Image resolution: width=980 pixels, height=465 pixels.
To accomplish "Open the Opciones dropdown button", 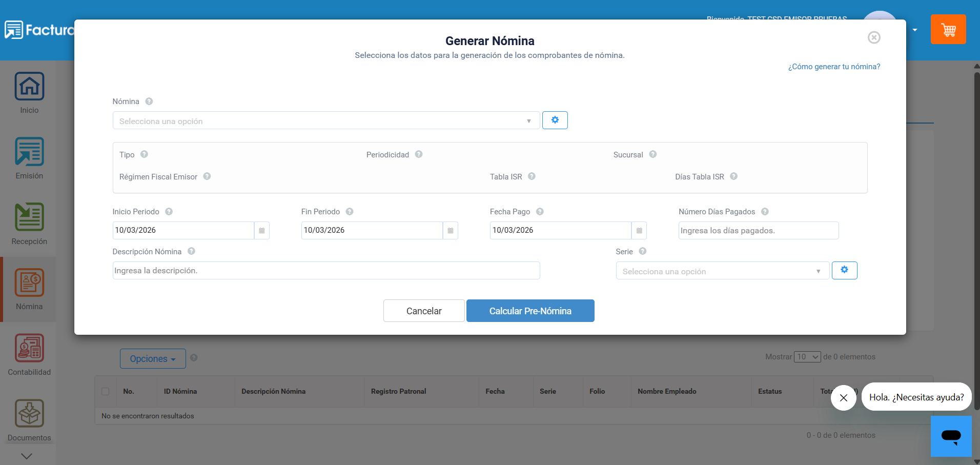I will [153, 359].
